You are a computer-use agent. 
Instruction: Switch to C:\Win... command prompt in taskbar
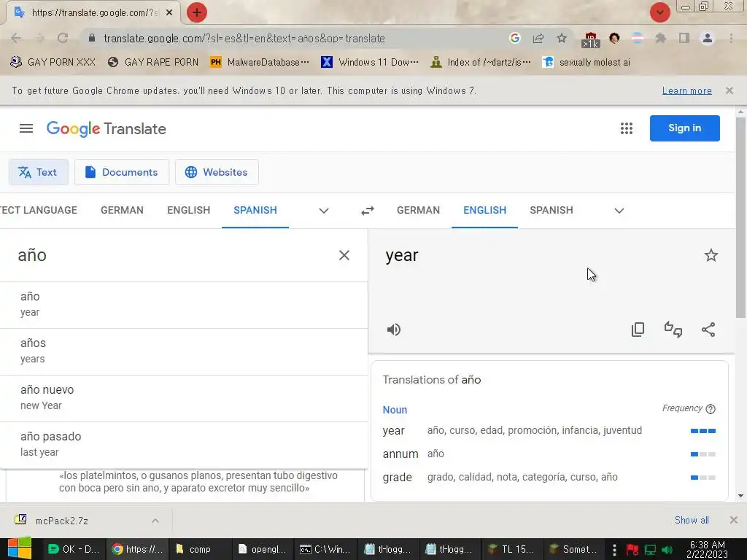325,549
